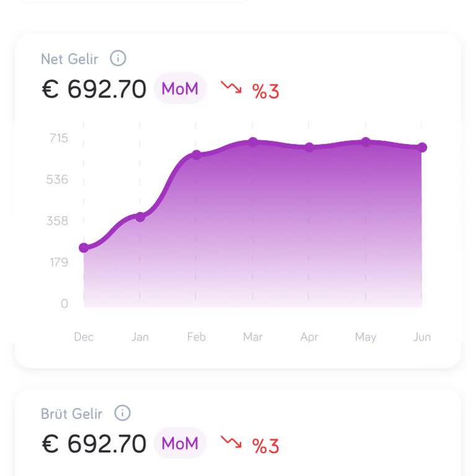
Task: Select the Mar data point on the chart line
Action: tap(253, 142)
